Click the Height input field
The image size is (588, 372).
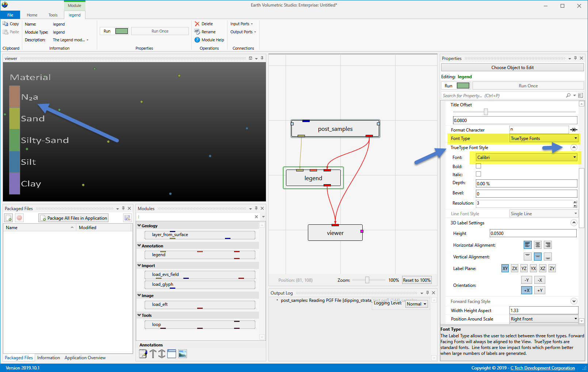pyautogui.click(x=533, y=234)
